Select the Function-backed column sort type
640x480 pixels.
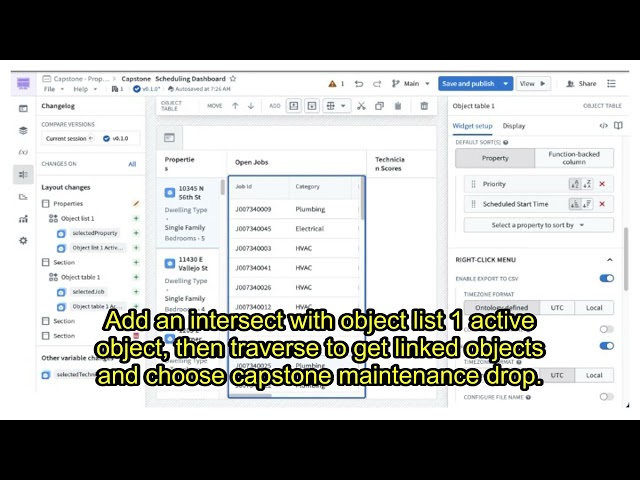(574, 158)
